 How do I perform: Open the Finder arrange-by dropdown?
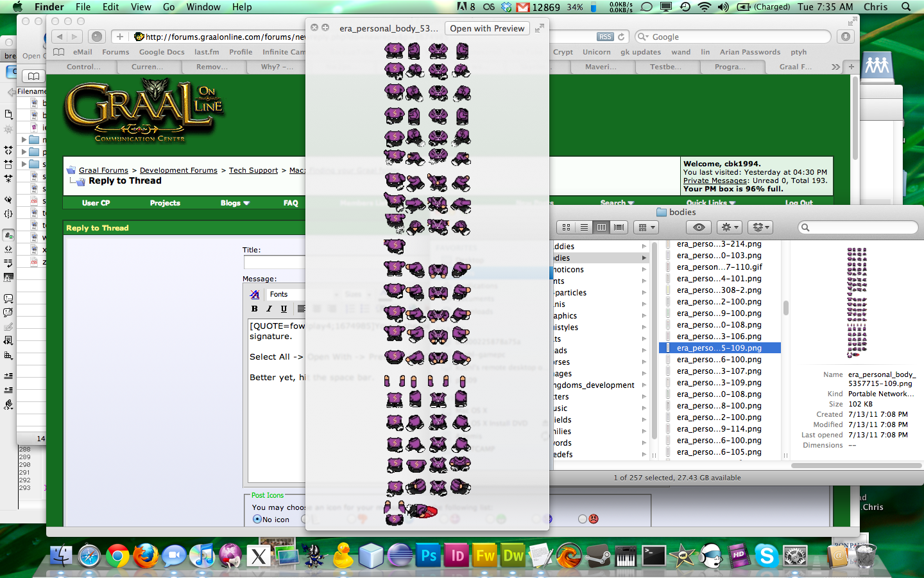[x=646, y=227]
